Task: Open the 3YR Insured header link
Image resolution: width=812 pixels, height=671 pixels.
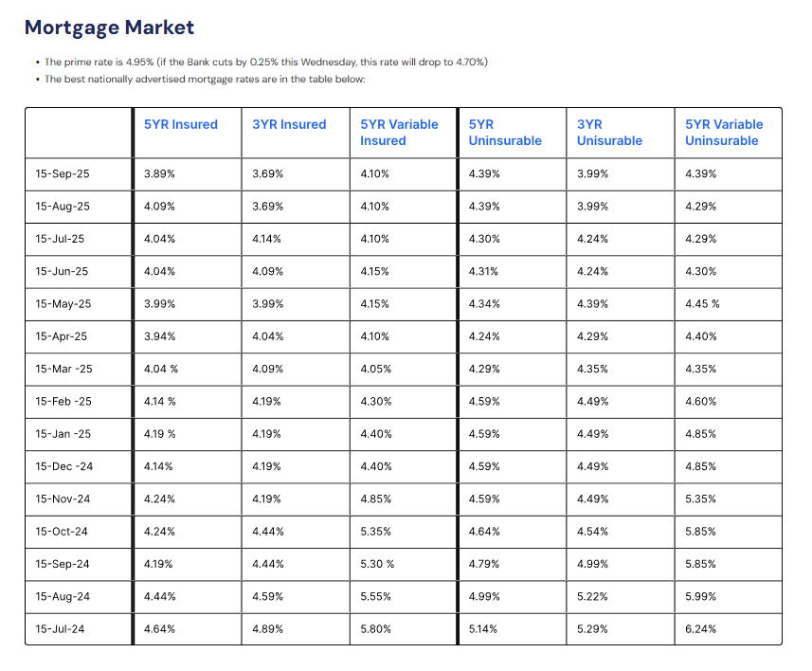Action: pos(289,124)
